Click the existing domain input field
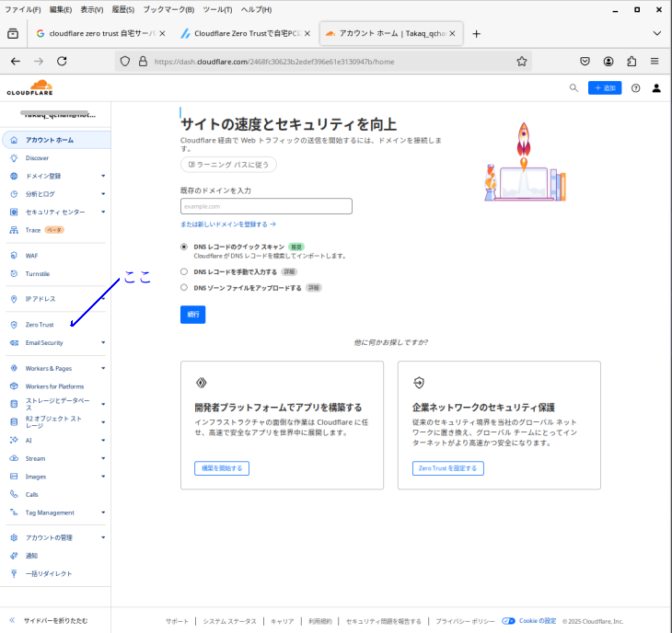 (266, 206)
